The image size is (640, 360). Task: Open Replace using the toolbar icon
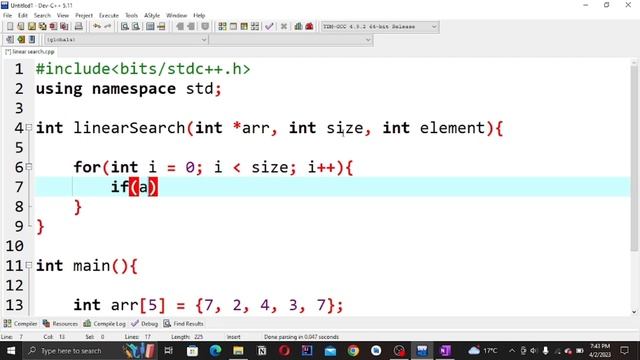pyautogui.click(x=136, y=27)
